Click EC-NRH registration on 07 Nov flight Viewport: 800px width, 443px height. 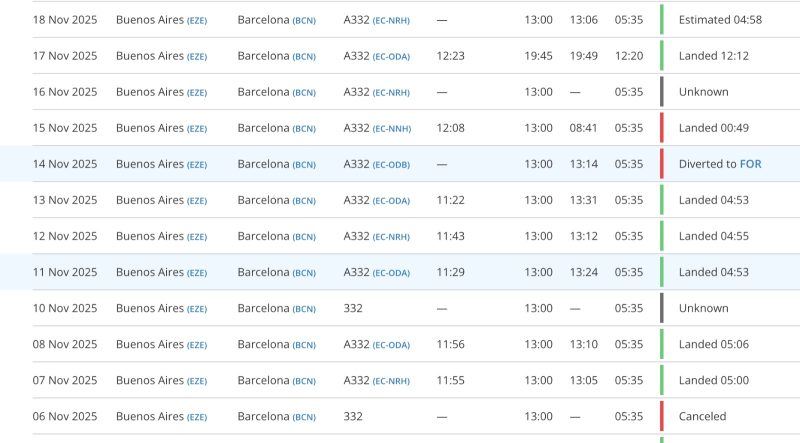point(391,381)
